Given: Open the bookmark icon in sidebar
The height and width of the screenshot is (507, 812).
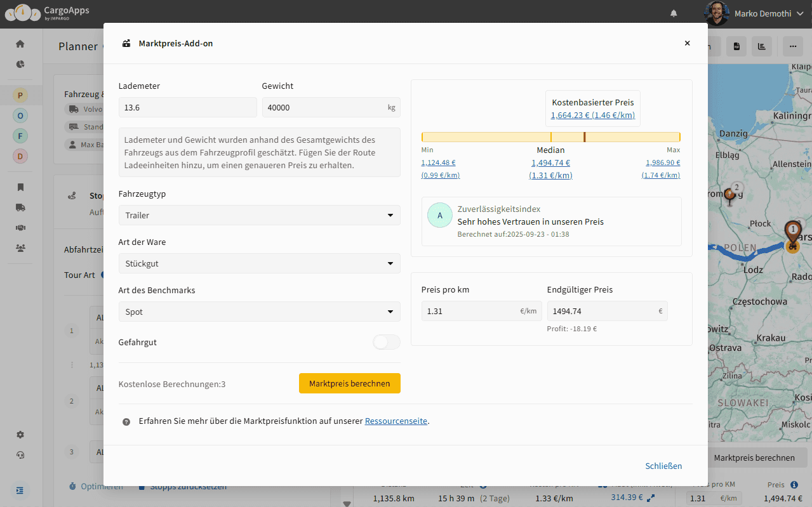Looking at the screenshot, I should click(20, 187).
